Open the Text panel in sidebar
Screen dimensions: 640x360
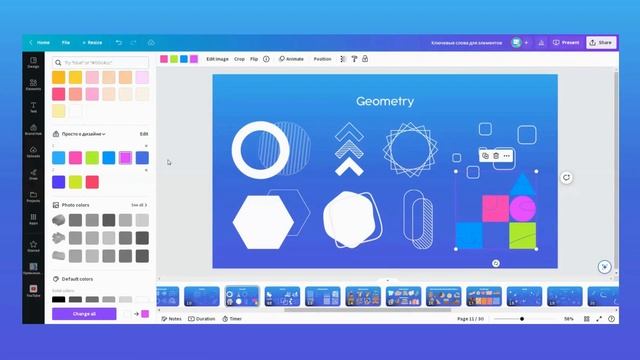tap(33, 107)
